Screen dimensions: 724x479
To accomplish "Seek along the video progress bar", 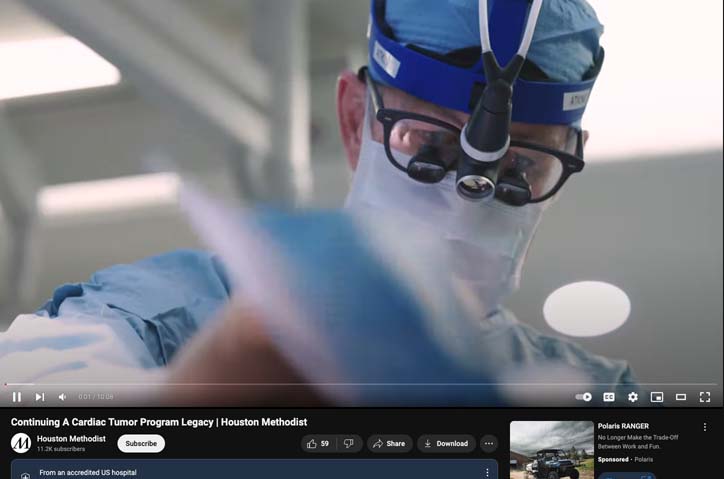I will 362,384.
